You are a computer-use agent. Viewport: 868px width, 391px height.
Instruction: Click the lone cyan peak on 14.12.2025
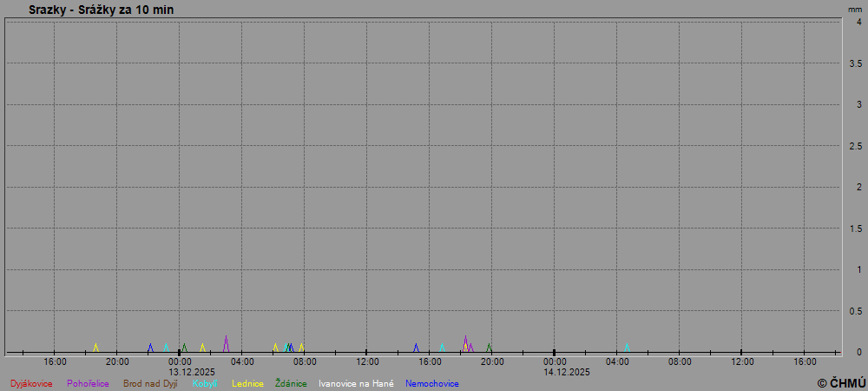627,346
